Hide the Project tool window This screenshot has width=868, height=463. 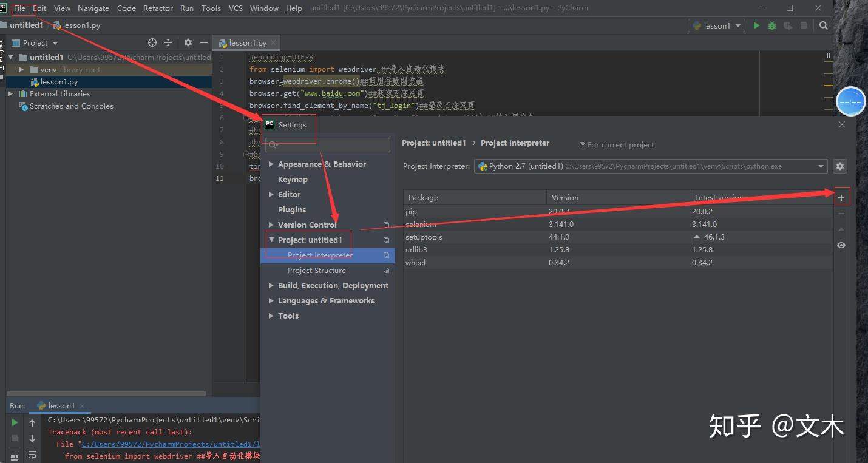[x=204, y=42]
